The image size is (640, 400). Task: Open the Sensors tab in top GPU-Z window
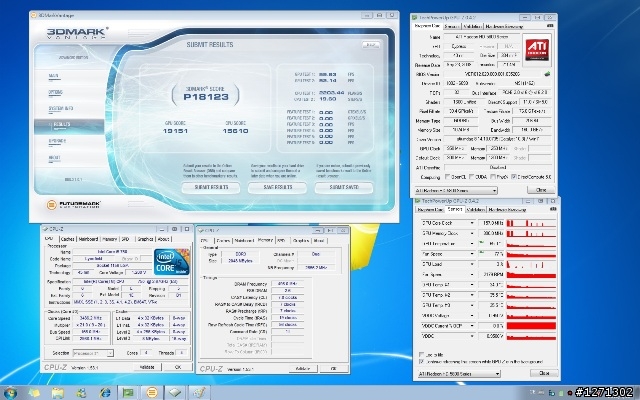(x=452, y=26)
